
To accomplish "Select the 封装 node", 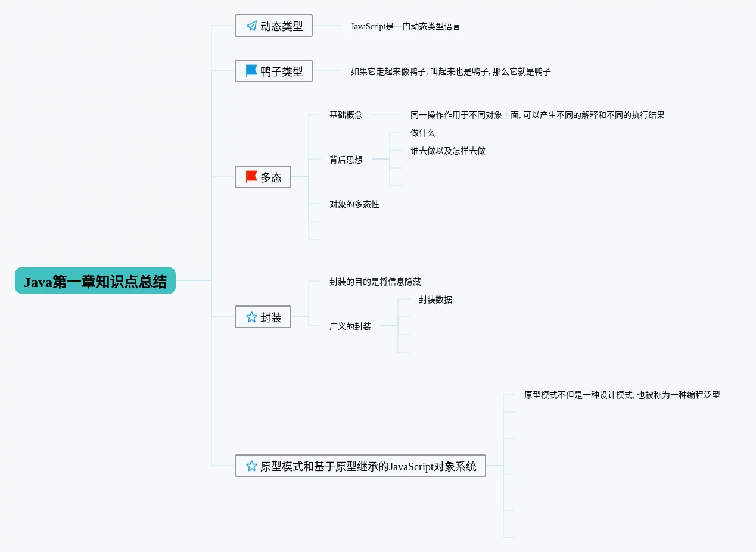I will (263, 317).
